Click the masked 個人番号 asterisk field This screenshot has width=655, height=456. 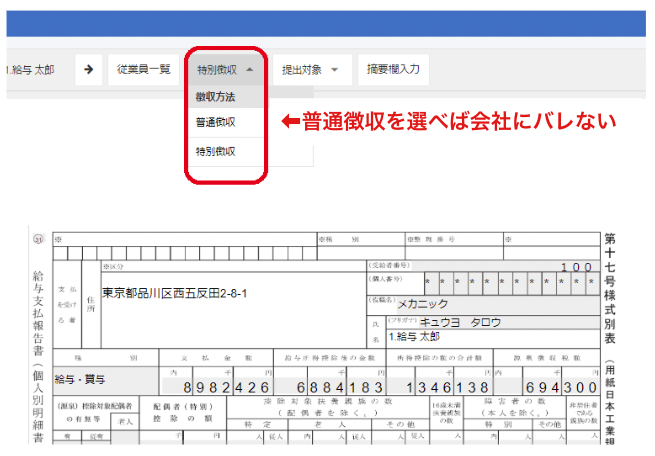click(510, 284)
